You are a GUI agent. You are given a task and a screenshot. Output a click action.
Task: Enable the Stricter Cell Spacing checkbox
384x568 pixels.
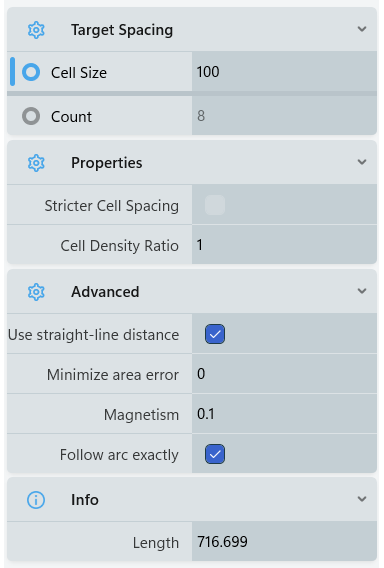(x=215, y=205)
